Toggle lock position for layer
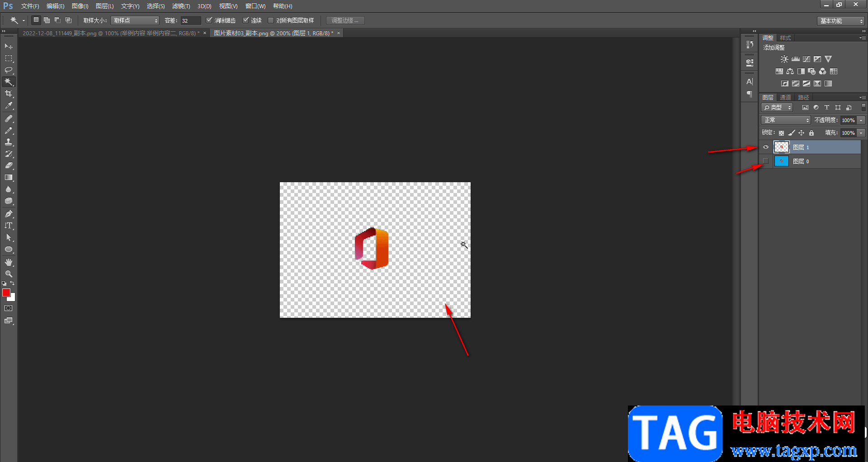The image size is (868, 462). coord(802,133)
